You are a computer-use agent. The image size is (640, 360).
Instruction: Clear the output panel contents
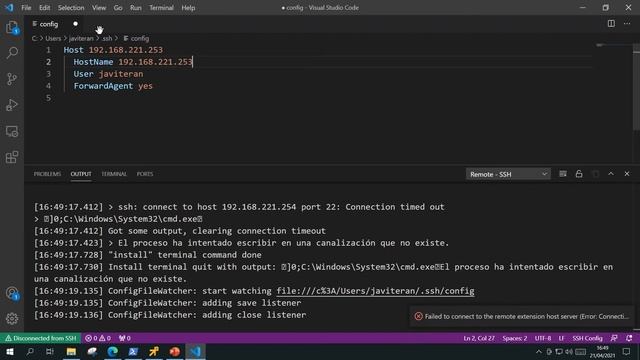click(563, 174)
